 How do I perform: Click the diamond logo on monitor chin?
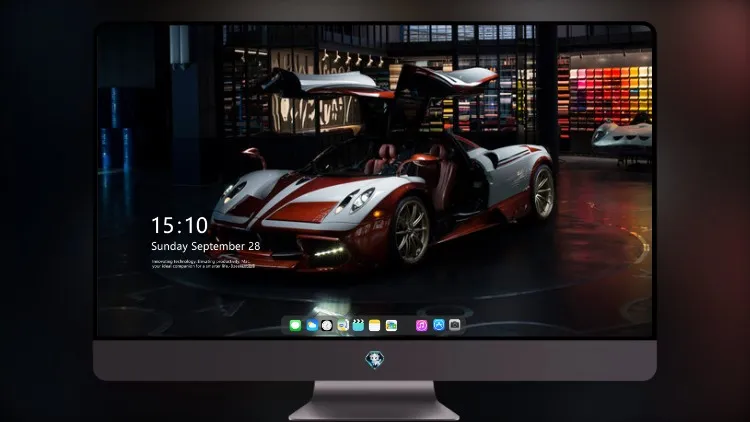pos(375,360)
